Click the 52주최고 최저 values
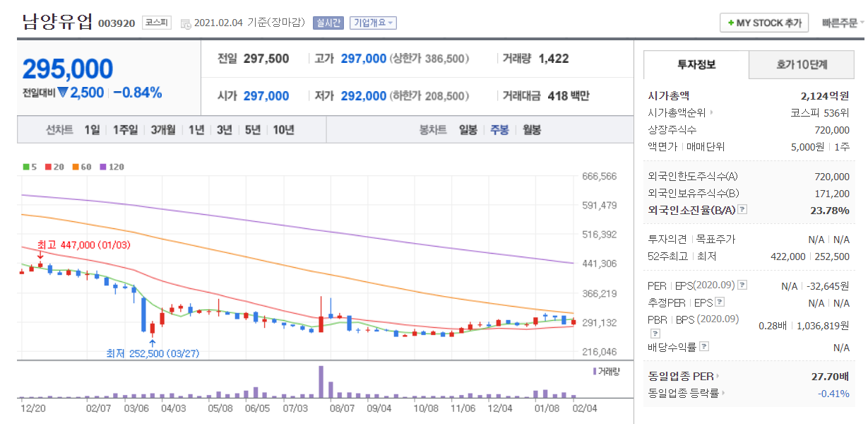 pyautogui.click(x=810, y=257)
